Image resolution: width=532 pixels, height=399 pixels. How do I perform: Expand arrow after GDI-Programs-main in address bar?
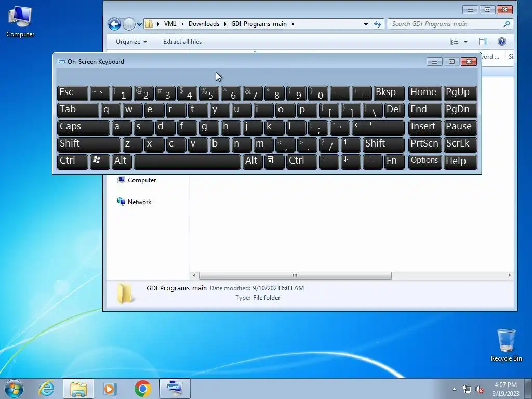[293, 24]
